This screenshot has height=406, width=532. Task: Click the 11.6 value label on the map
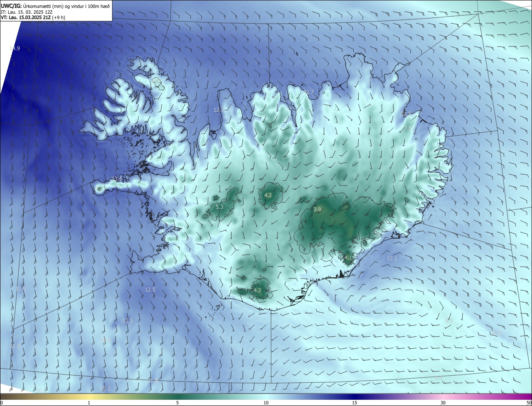(15, 346)
